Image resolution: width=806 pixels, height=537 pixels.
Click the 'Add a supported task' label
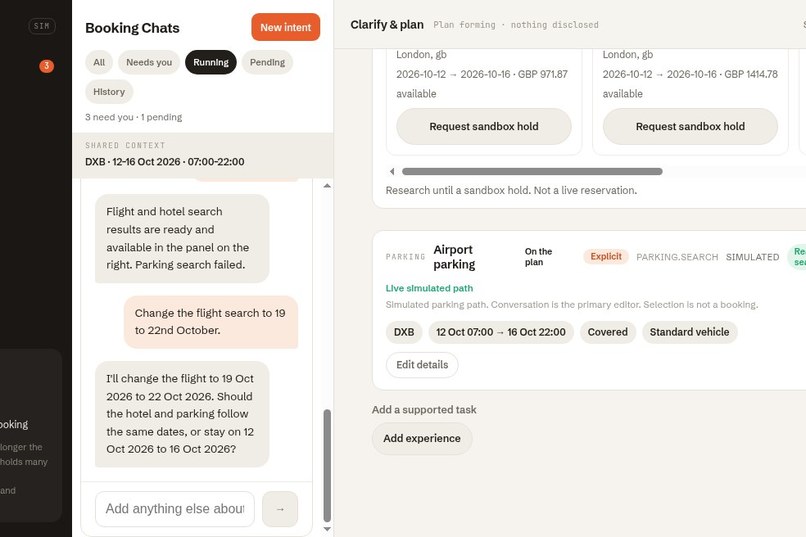point(424,410)
